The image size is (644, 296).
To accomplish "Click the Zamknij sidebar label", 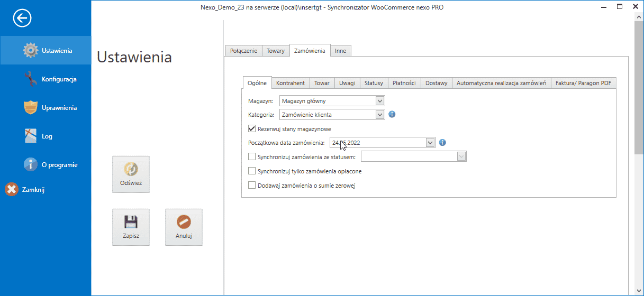I will [x=33, y=190].
